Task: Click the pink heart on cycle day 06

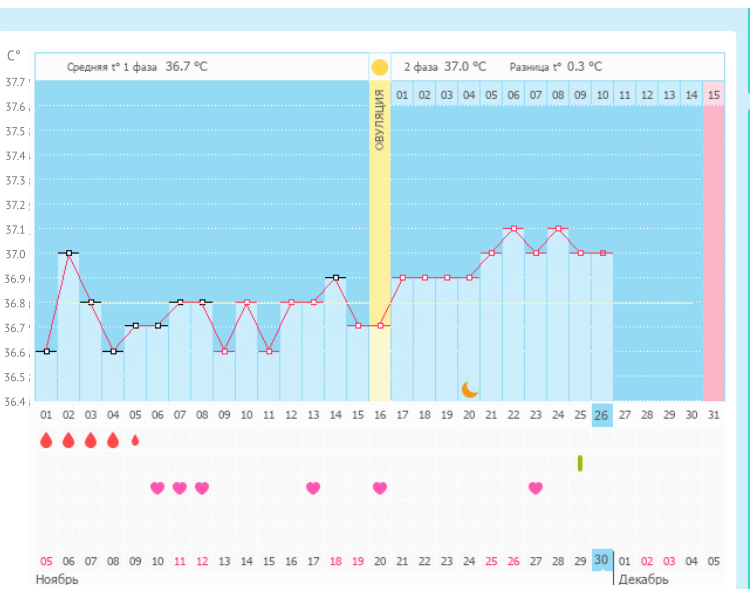Action: click(x=157, y=488)
